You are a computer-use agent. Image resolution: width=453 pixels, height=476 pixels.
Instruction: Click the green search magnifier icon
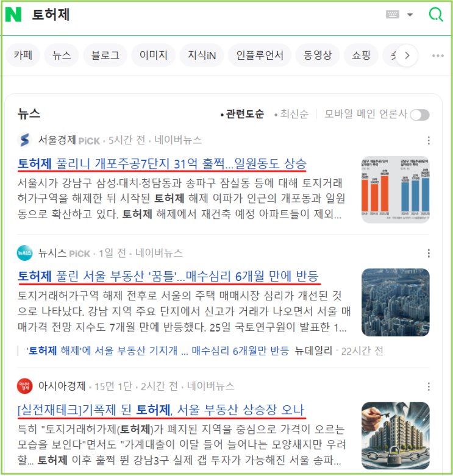coord(436,15)
